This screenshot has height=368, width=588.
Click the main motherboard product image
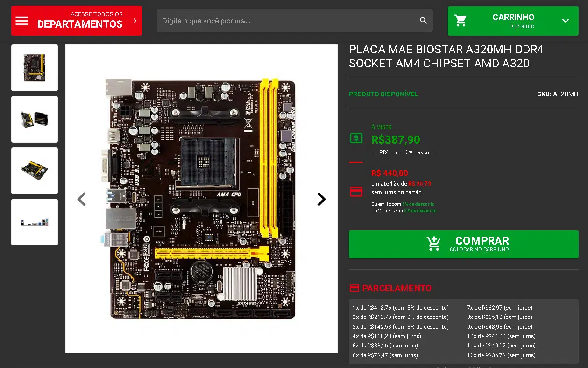point(201,199)
